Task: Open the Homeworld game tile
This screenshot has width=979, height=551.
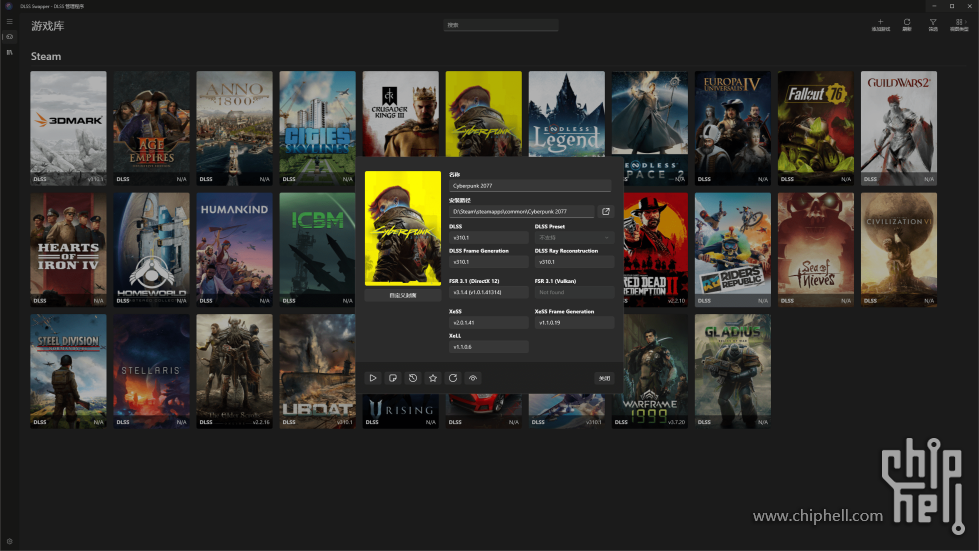Action: (x=151, y=250)
